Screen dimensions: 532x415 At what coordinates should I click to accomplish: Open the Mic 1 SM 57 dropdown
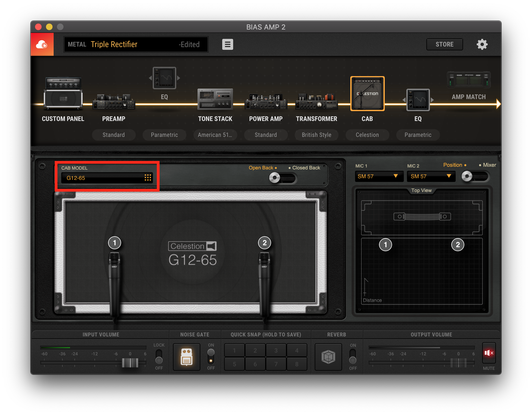point(379,176)
